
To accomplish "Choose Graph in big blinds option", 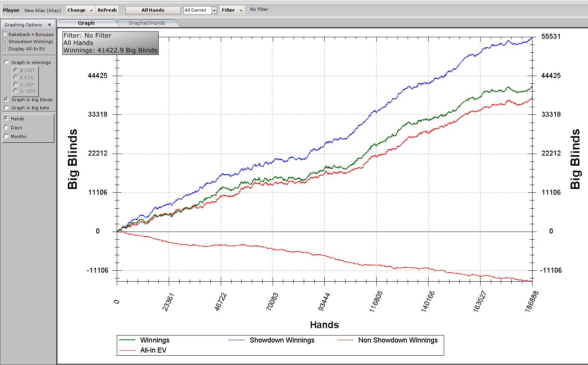I will click(x=6, y=100).
